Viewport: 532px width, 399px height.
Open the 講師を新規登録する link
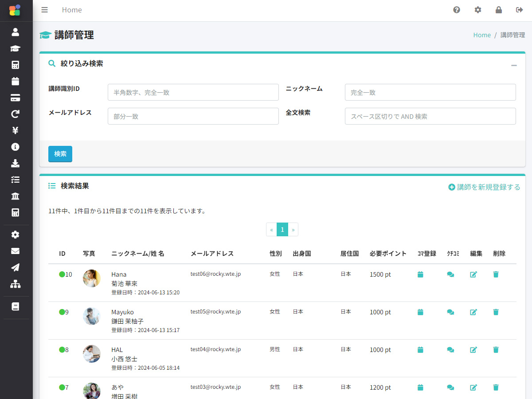[484, 187]
